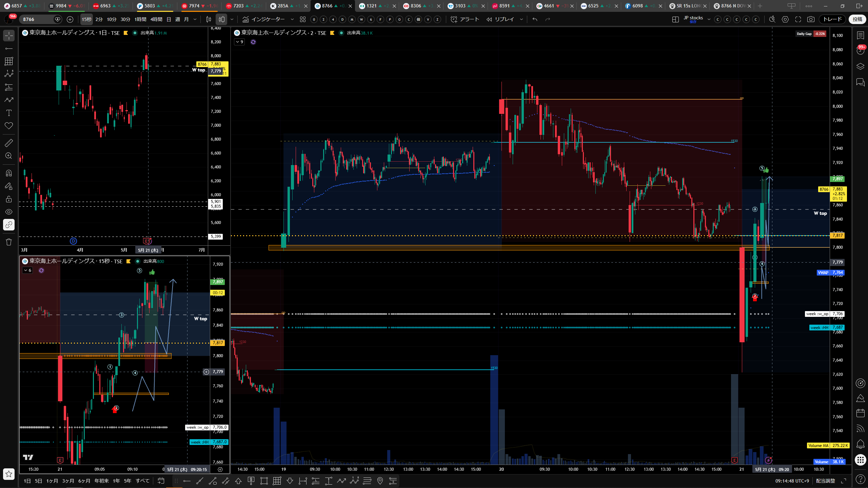Select the Text drawing tool
This screenshot has height=488, width=868.
click(9, 113)
